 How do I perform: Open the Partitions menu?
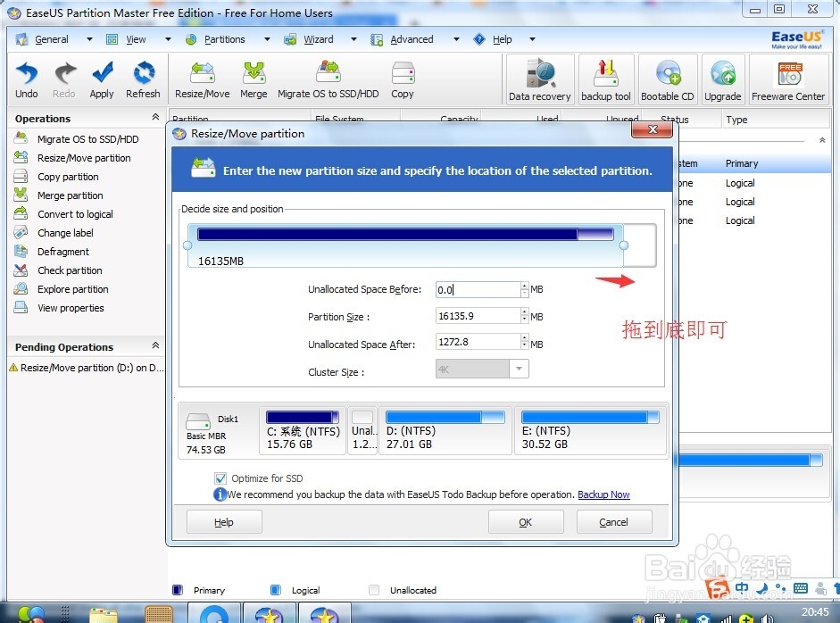point(224,39)
